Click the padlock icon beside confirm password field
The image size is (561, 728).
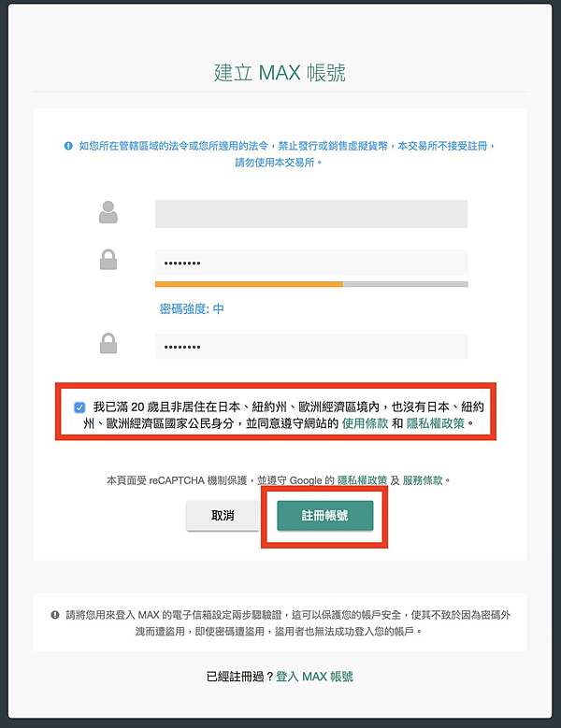[x=108, y=343]
